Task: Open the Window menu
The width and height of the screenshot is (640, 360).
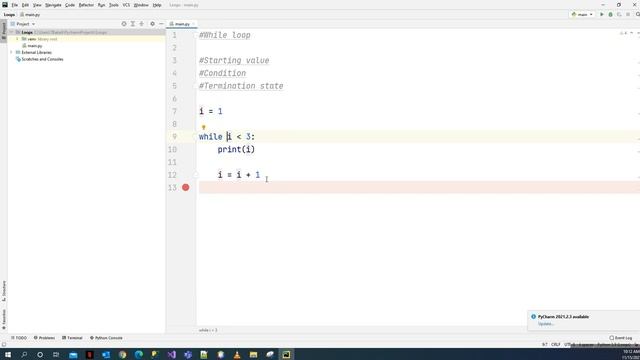Action: 141,5
